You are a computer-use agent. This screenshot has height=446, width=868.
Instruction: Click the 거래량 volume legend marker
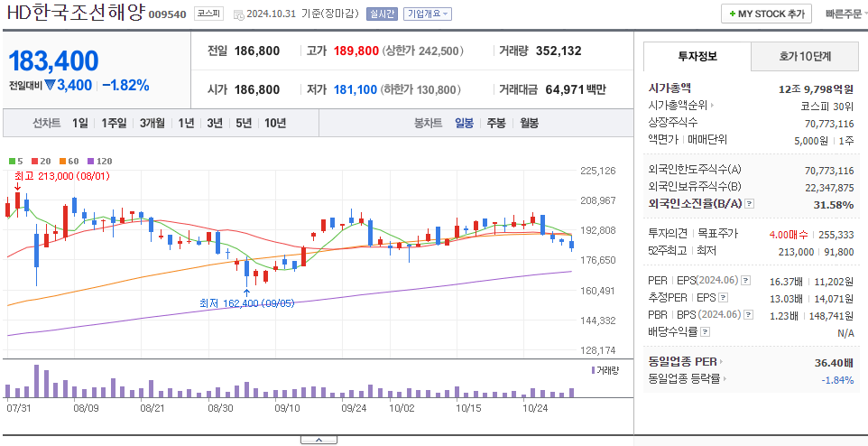(x=594, y=370)
